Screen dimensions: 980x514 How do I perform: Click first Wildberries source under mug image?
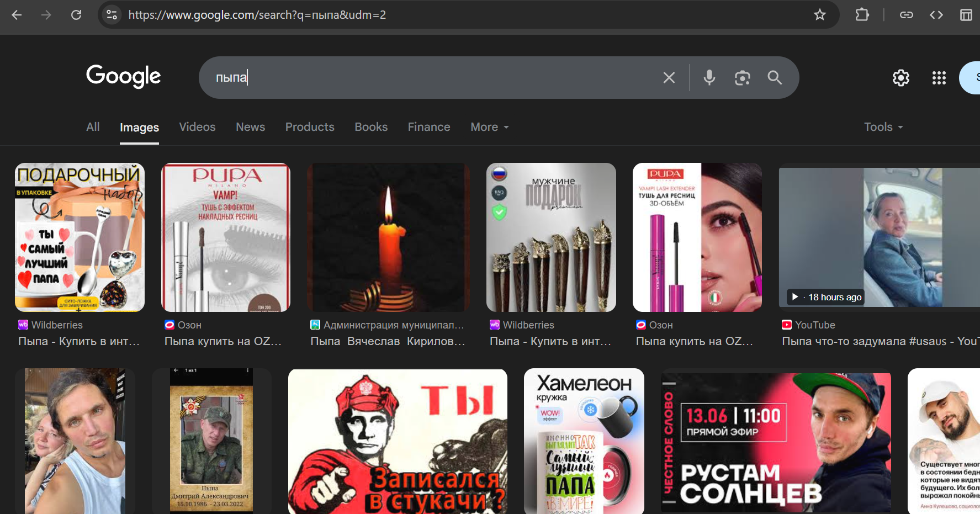pos(57,325)
